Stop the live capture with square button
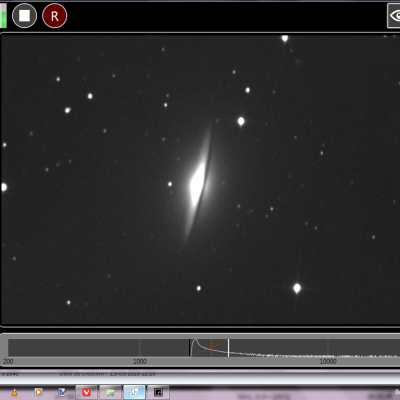Image resolution: width=400 pixels, height=400 pixels. [x=24, y=16]
